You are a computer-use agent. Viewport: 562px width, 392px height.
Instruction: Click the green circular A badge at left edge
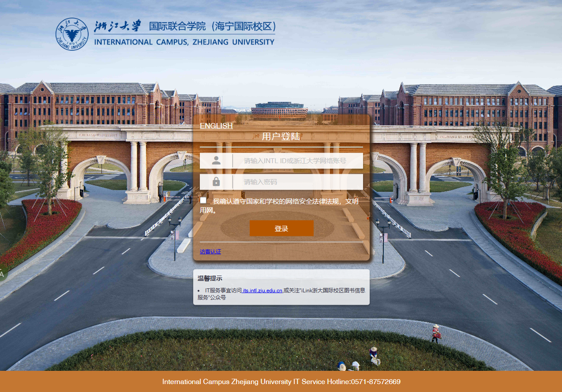[2, 274]
